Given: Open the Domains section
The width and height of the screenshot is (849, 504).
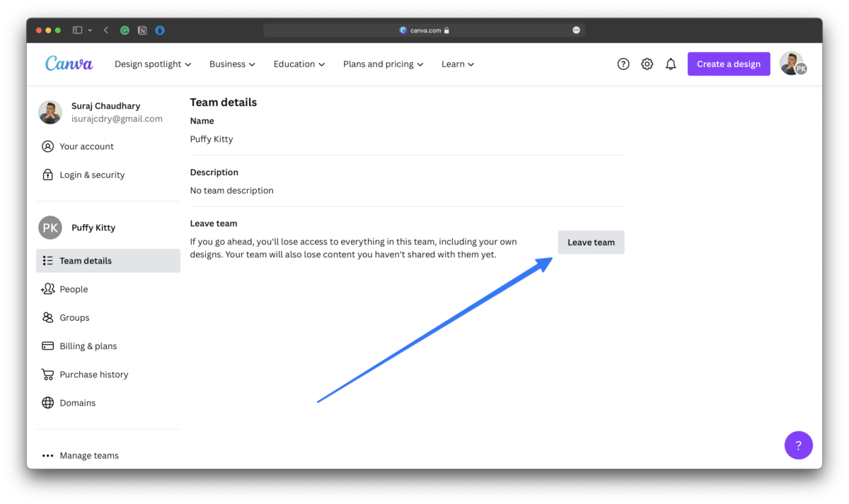Looking at the screenshot, I should click(108, 403).
